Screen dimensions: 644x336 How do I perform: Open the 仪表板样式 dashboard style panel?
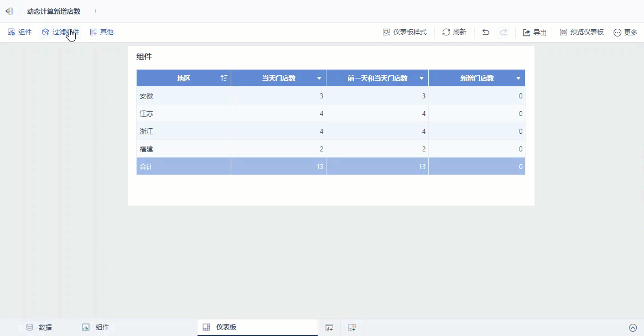(x=404, y=32)
